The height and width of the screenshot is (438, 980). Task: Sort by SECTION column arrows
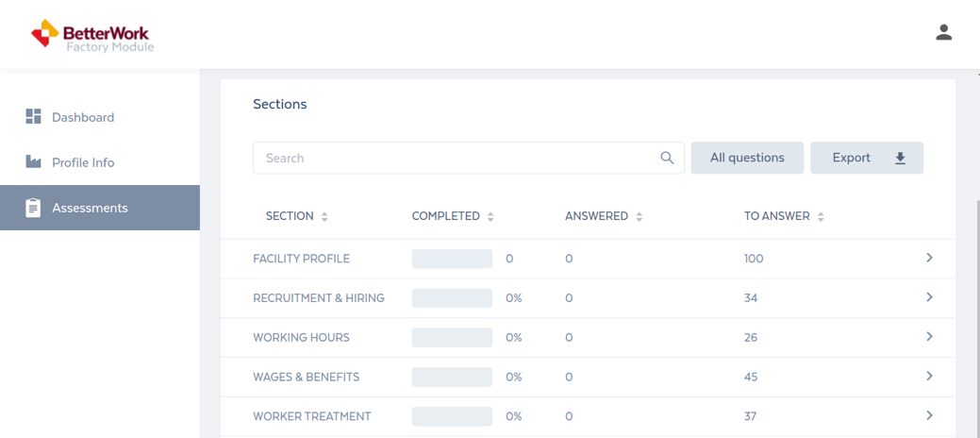click(324, 216)
